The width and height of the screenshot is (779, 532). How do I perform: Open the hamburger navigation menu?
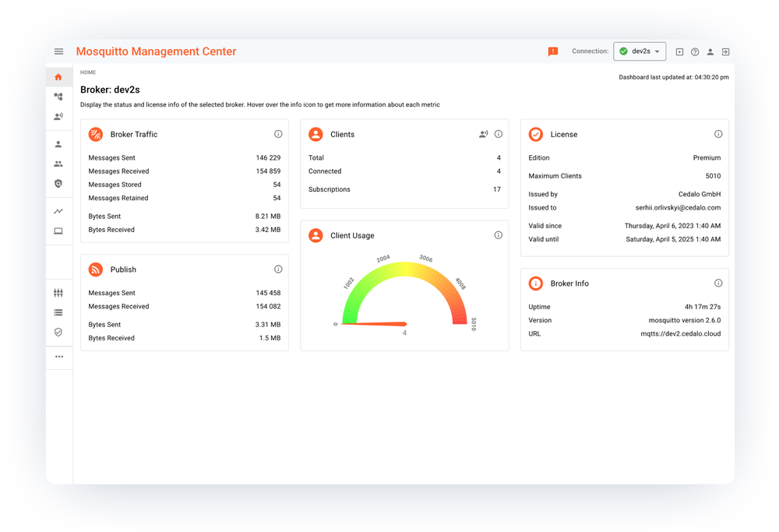coord(58,51)
